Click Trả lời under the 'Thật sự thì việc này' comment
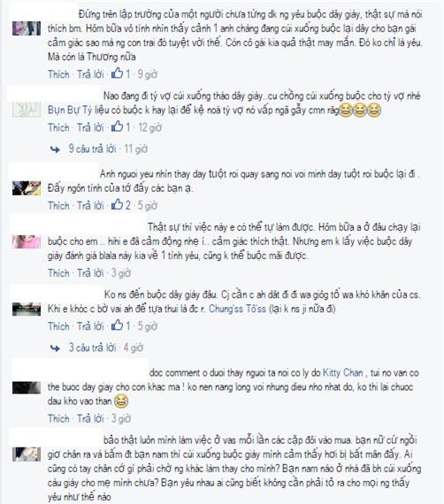Image resolution: width=444 pixels, height=504 pixels. [x=90, y=273]
